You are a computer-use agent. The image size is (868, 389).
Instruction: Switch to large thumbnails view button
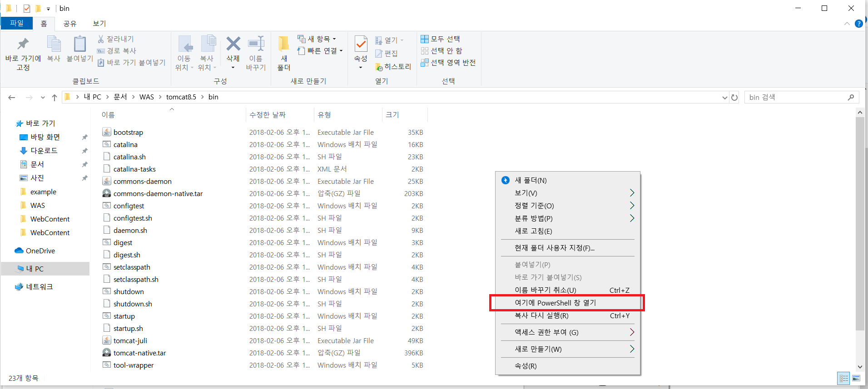(x=856, y=378)
